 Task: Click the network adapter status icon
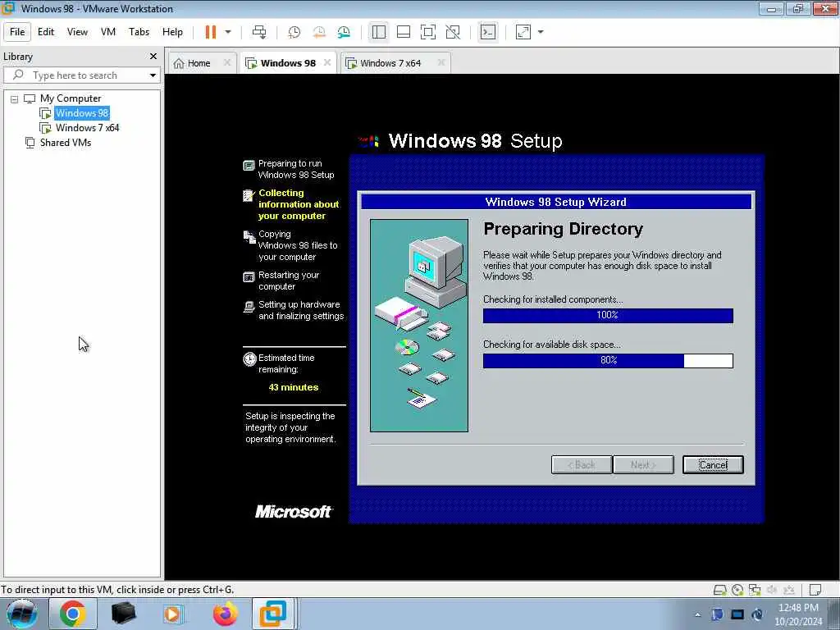[x=755, y=590]
